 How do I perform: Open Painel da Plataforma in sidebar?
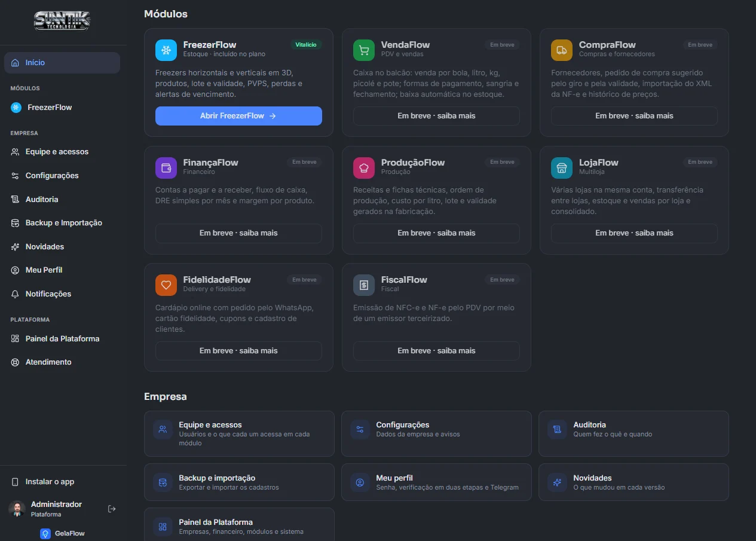[62, 339]
